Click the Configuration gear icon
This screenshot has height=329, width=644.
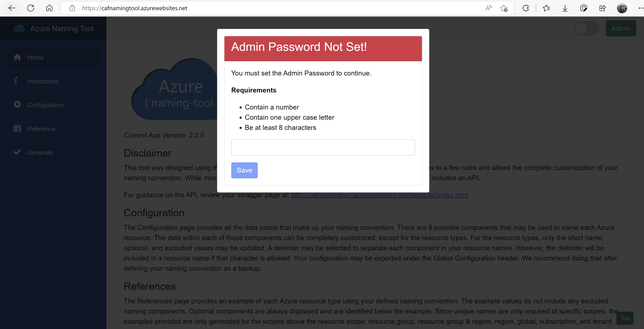coord(17,105)
